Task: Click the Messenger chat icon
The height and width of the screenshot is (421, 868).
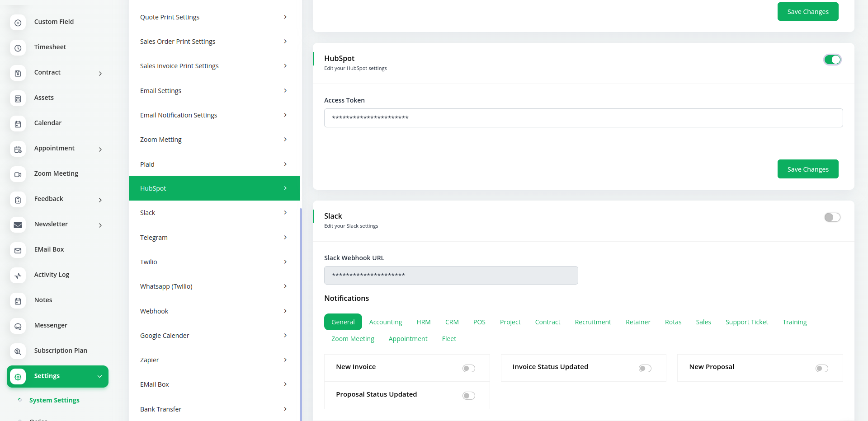Action: [18, 326]
